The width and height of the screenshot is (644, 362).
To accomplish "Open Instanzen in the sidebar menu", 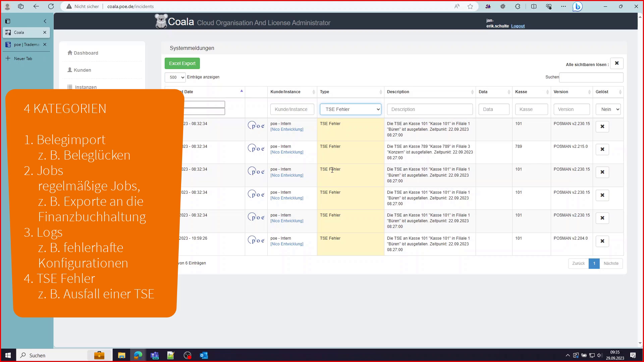I will pyautogui.click(x=86, y=87).
